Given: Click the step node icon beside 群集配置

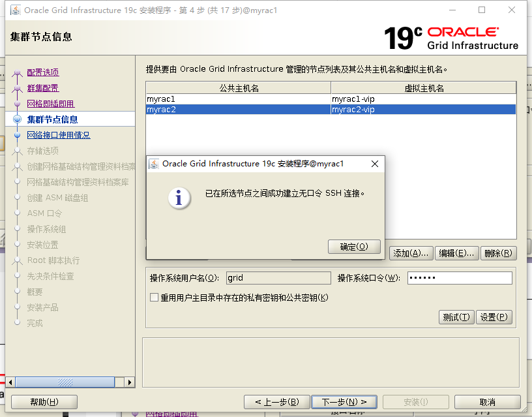Looking at the screenshot, I should (x=17, y=89).
